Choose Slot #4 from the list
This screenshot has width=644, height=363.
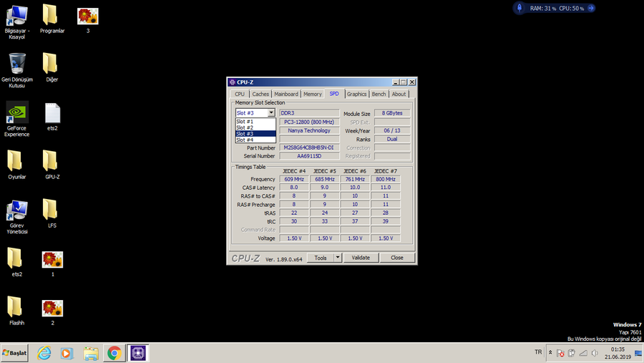pyautogui.click(x=255, y=140)
